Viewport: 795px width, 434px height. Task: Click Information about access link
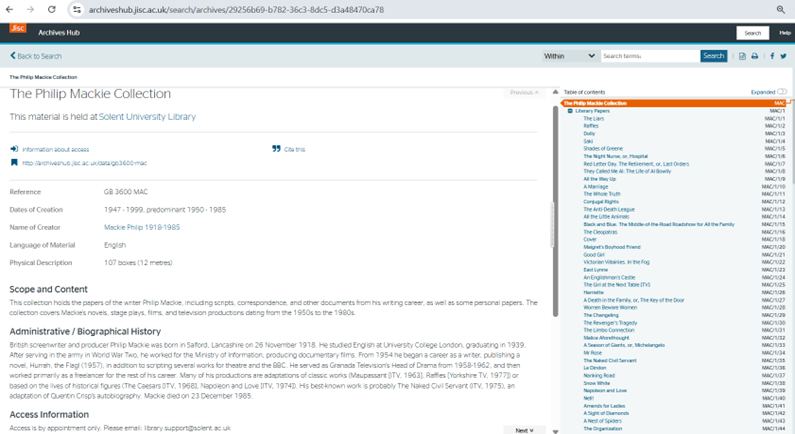pos(55,150)
